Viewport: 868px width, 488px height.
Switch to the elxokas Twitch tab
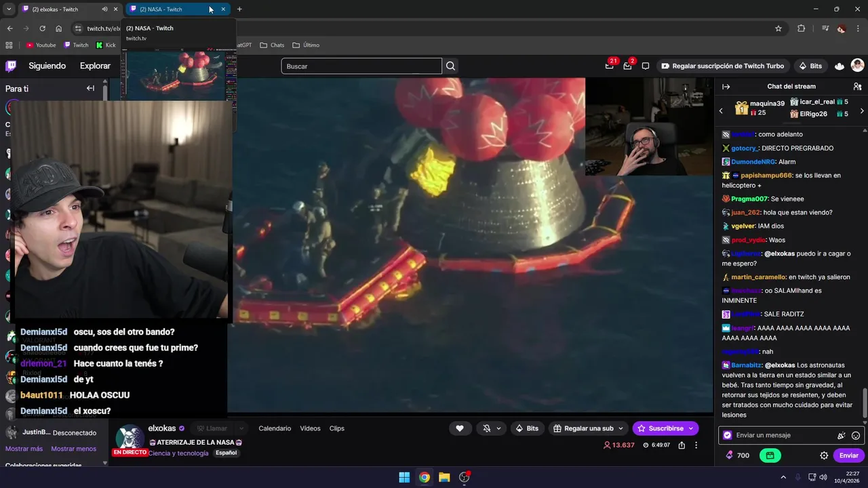pos(60,9)
